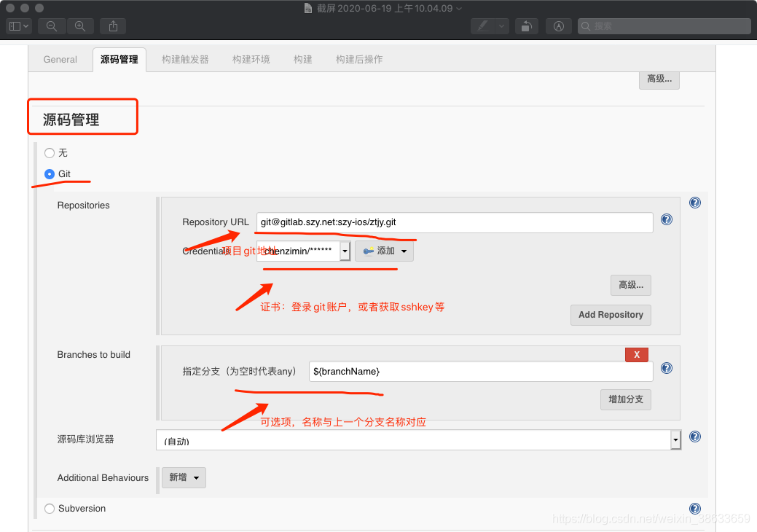Zoom in with the magnifier plus icon
The width and height of the screenshot is (757, 532).
pyautogui.click(x=80, y=26)
